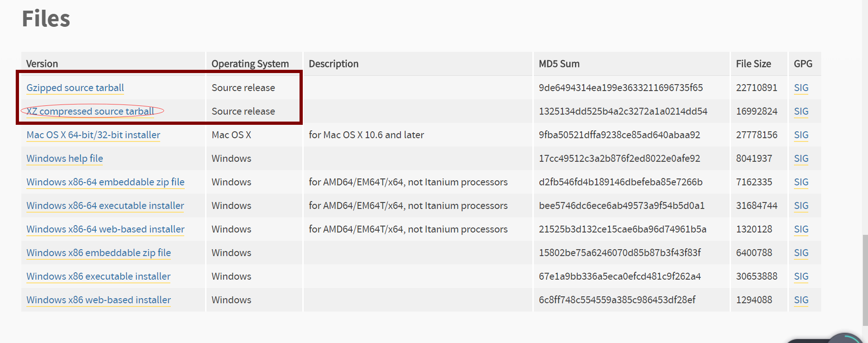Click Windows x86-64 web-based installer link
The image size is (868, 343).
(x=105, y=229)
